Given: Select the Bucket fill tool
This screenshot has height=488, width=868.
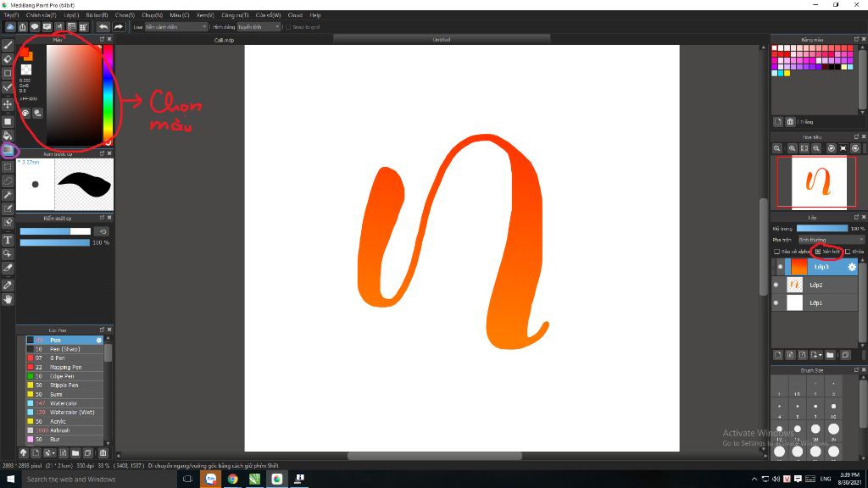Looking at the screenshot, I should pyautogui.click(x=8, y=136).
